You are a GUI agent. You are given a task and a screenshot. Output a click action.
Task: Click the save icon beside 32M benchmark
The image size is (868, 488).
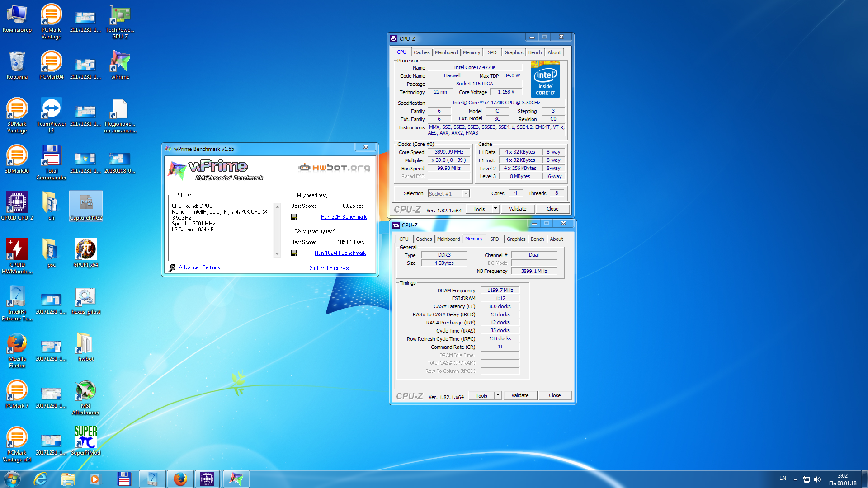[294, 217]
